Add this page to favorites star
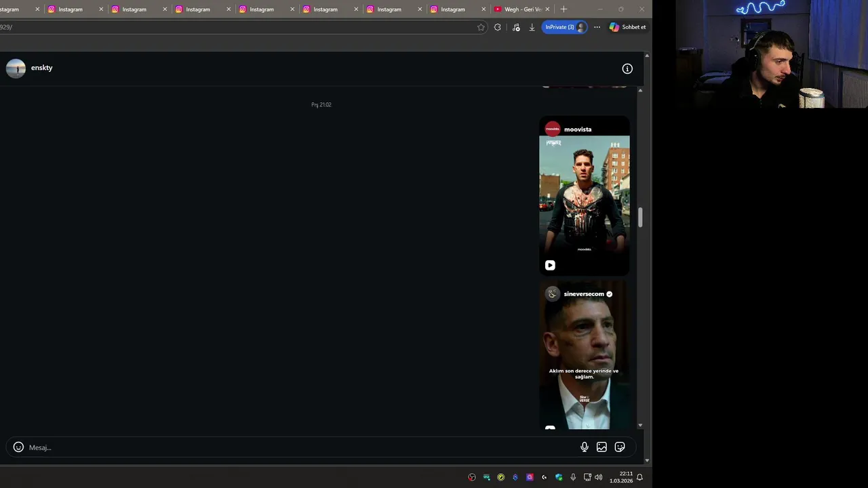 [481, 27]
